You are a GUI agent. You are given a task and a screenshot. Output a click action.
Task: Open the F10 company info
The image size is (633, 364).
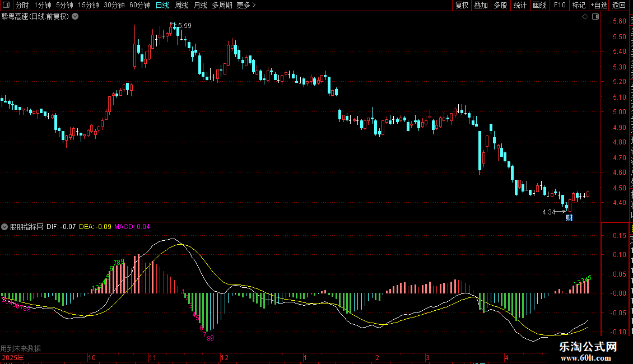(560, 5)
